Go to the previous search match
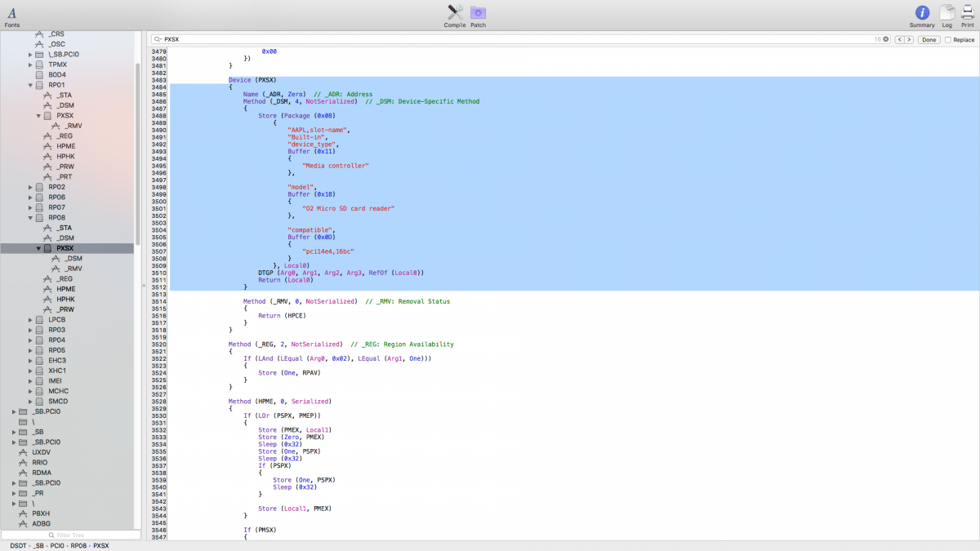 (x=900, y=39)
